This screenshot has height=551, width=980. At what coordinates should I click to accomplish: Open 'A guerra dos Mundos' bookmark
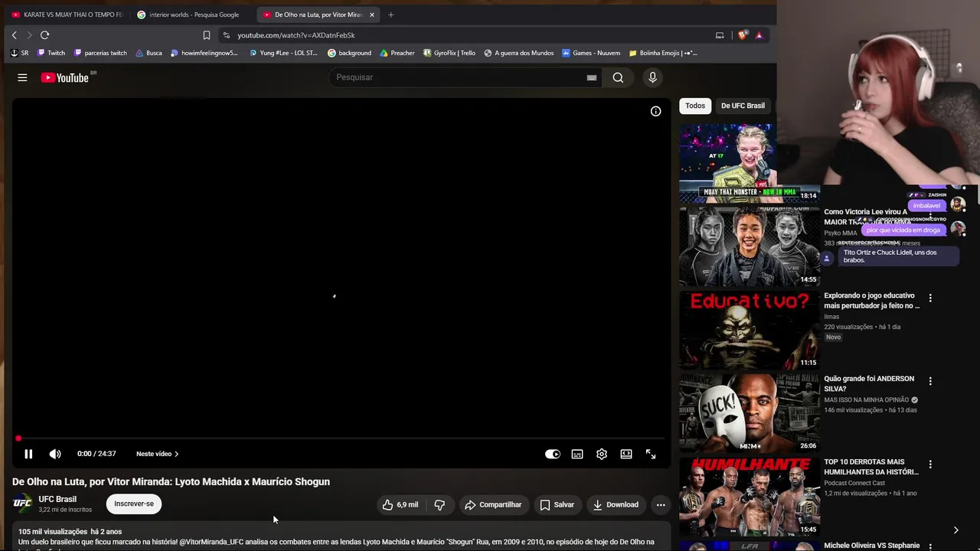point(518,53)
